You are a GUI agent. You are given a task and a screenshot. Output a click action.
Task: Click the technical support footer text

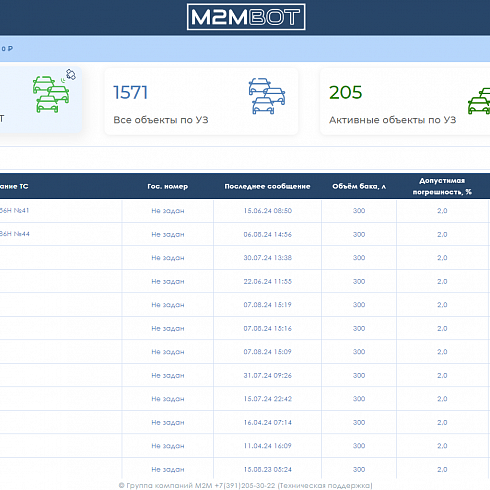point(245,485)
